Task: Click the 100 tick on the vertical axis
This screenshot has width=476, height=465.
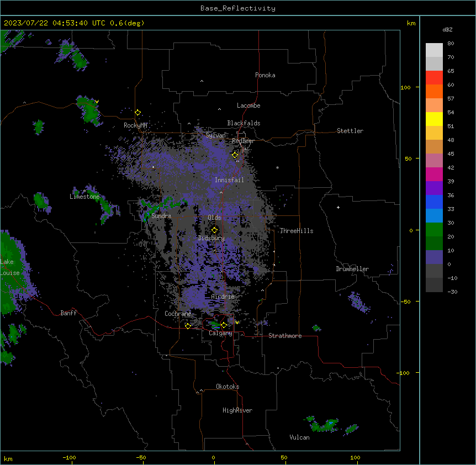Action: click(x=405, y=87)
